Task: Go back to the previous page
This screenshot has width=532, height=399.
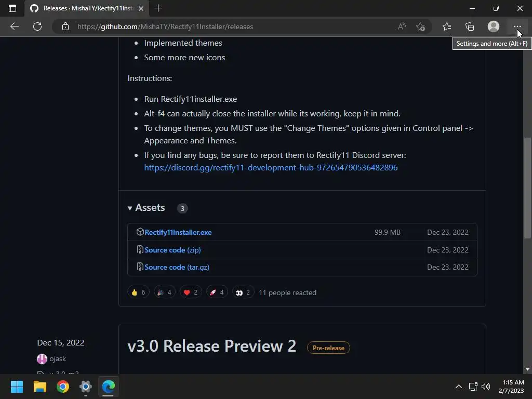Action: [15, 26]
